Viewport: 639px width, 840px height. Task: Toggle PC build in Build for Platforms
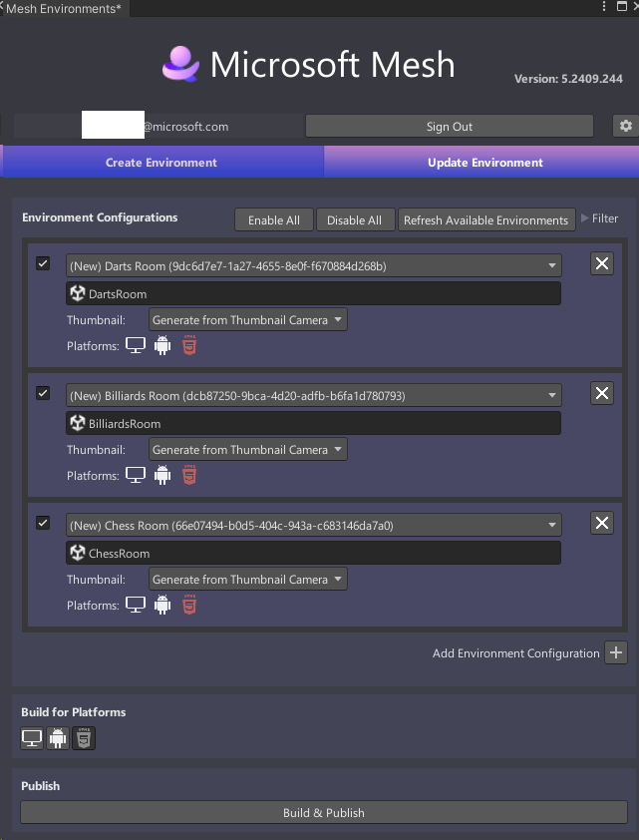pyautogui.click(x=32, y=738)
